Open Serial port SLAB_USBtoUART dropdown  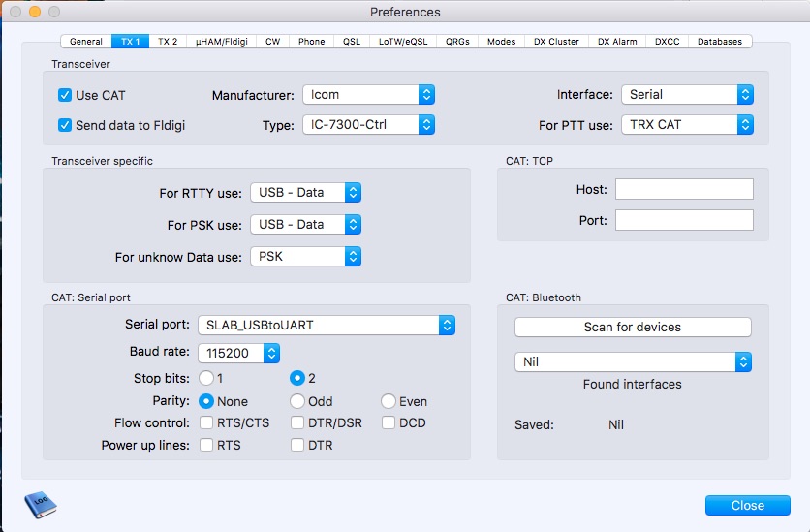tap(326, 326)
